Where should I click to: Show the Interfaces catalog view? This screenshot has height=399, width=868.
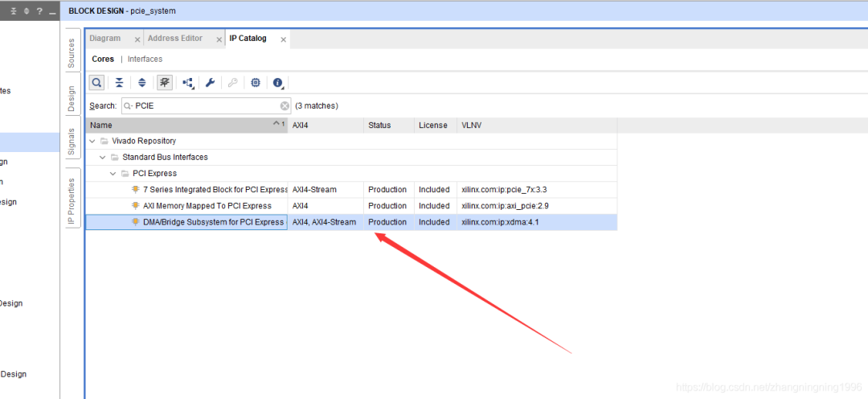click(145, 60)
